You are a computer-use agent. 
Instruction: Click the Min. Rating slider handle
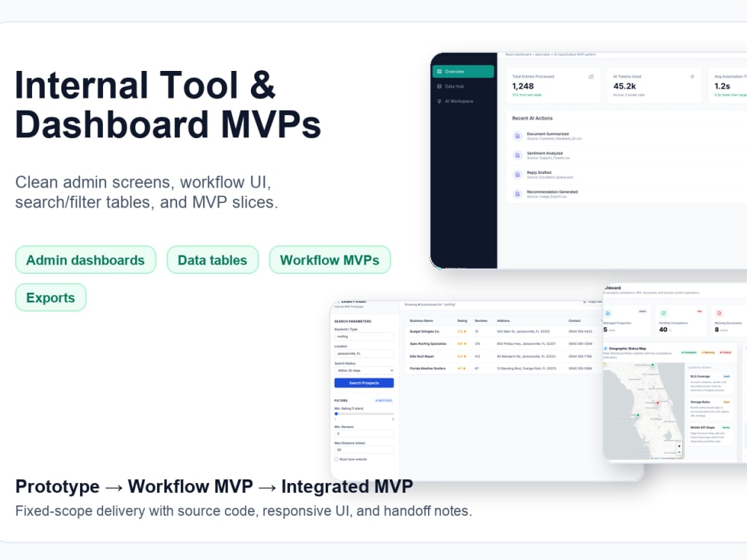point(336,414)
